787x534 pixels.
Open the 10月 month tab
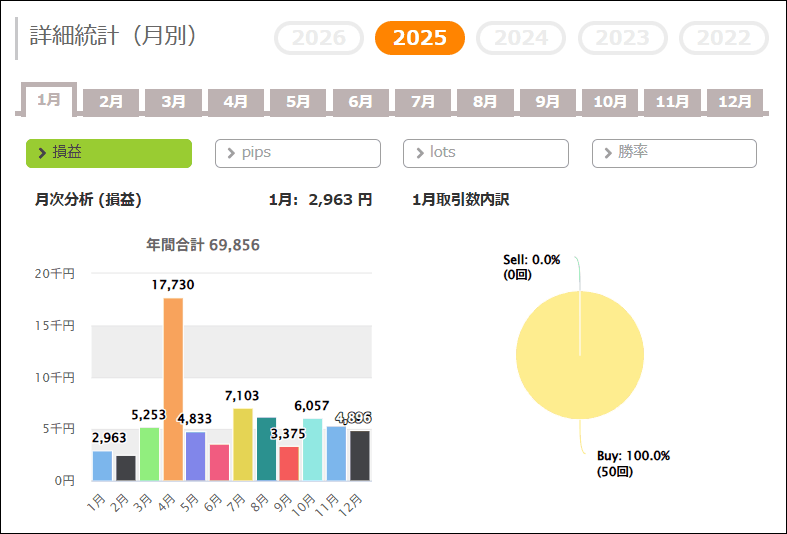point(610,101)
